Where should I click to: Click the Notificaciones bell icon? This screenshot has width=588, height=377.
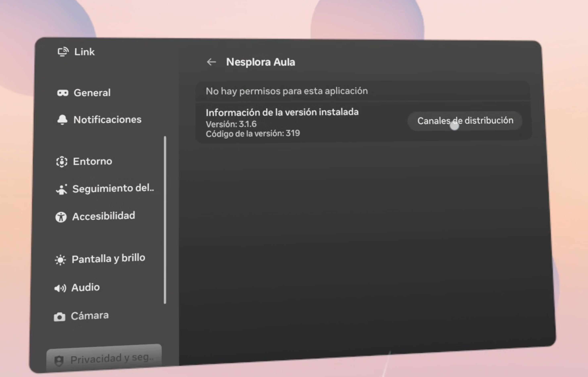(62, 120)
